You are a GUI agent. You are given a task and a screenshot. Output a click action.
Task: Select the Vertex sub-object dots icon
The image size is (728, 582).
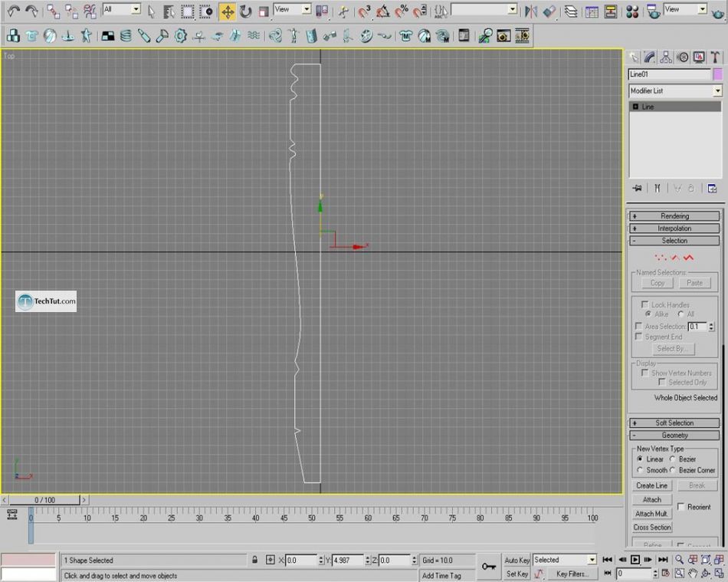661,258
